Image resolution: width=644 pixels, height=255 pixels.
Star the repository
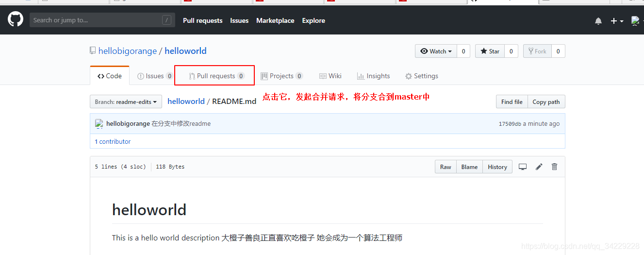[490, 51]
